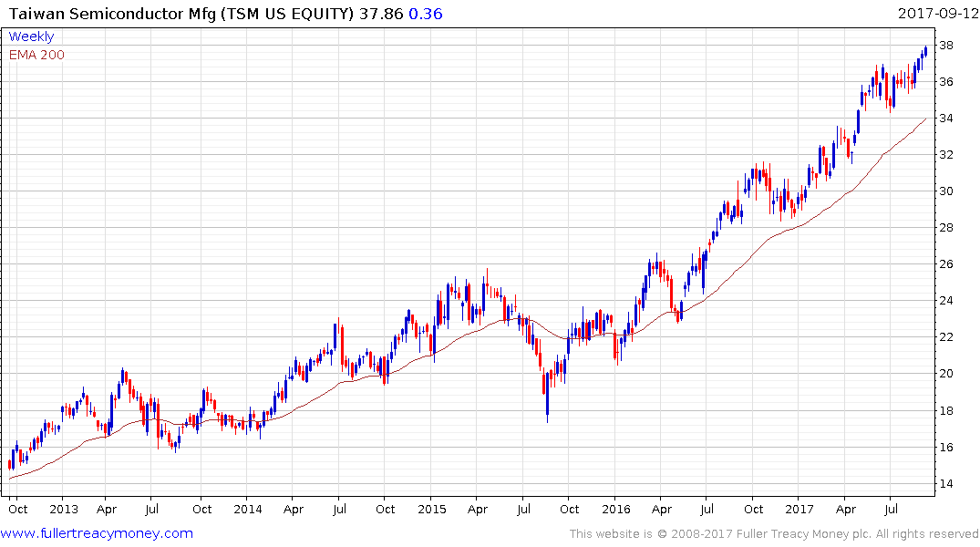This screenshot has height=547, width=980.
Task: Click the 2013 year label on time axis
Action: coord(64,510)
